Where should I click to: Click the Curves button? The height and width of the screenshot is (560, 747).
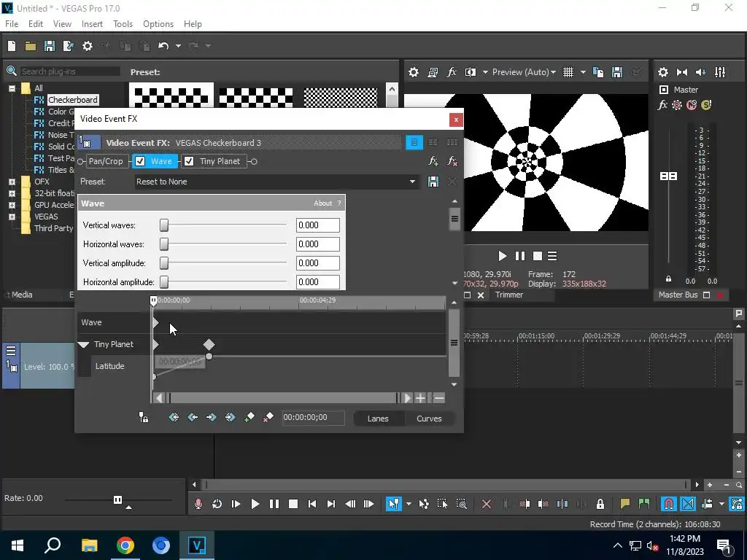[x=429, y=419]
